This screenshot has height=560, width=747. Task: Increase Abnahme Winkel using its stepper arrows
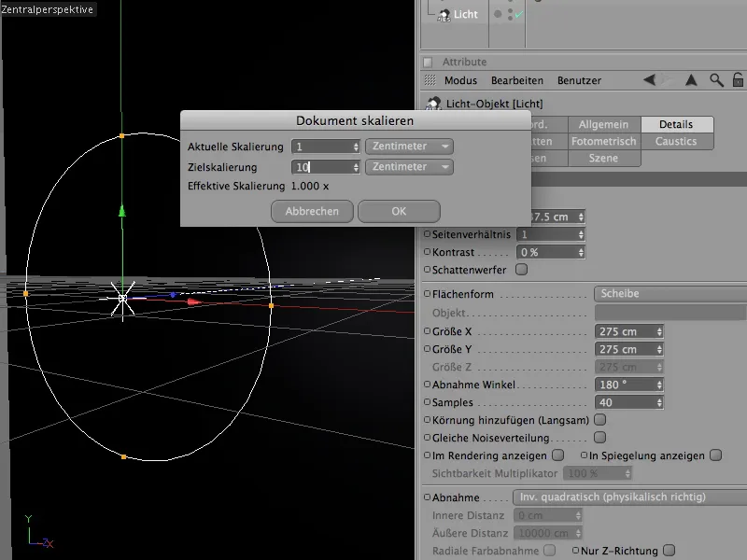pos(658,382)
